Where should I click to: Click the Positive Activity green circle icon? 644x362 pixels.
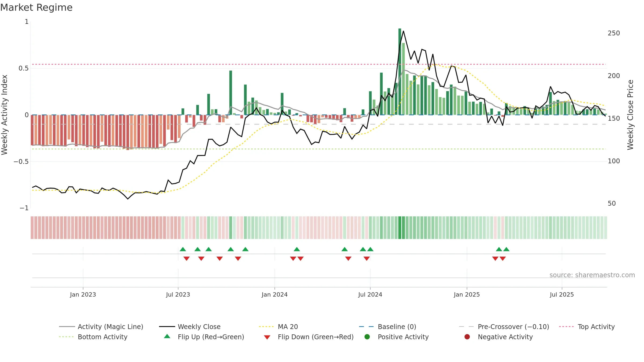[x=367, y=337]
